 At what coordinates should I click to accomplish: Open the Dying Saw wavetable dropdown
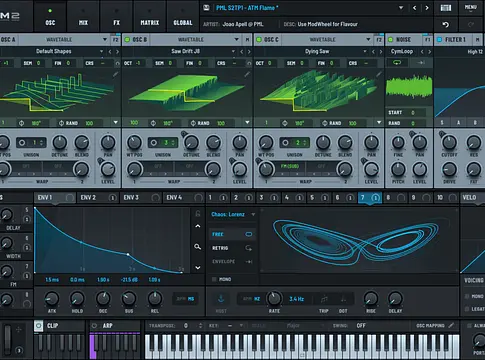pos(365,52)
